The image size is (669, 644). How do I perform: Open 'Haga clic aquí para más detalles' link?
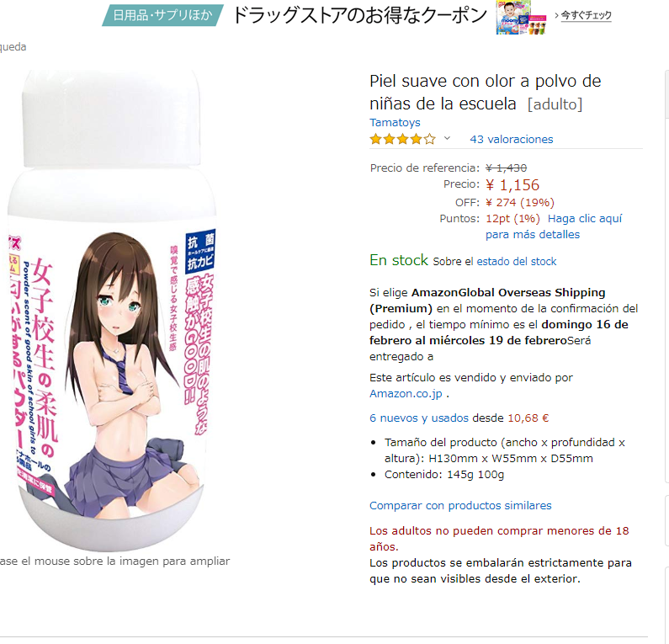point(554,226)
